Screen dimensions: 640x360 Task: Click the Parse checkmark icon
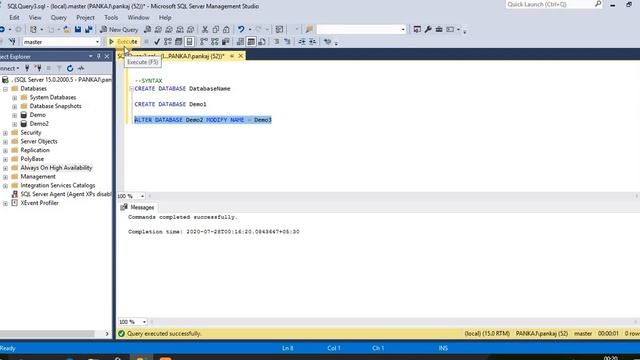coord(157,42)
